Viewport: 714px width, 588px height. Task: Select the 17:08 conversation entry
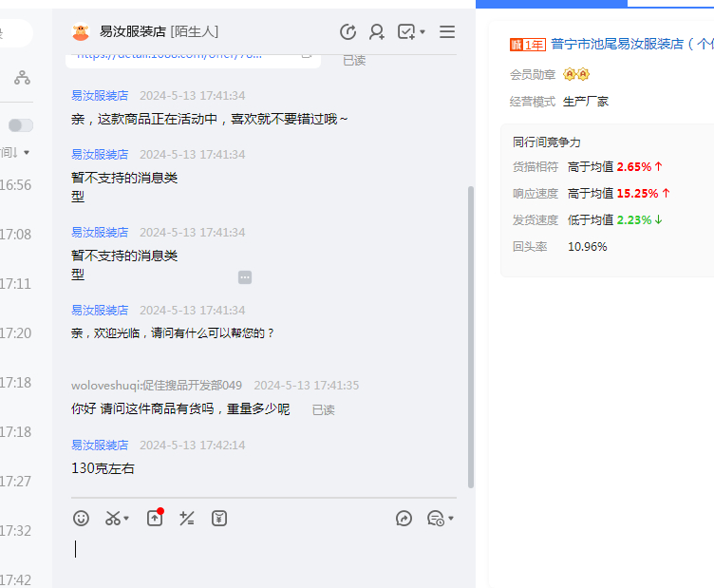pyautogui.click(x=15, y=234)
